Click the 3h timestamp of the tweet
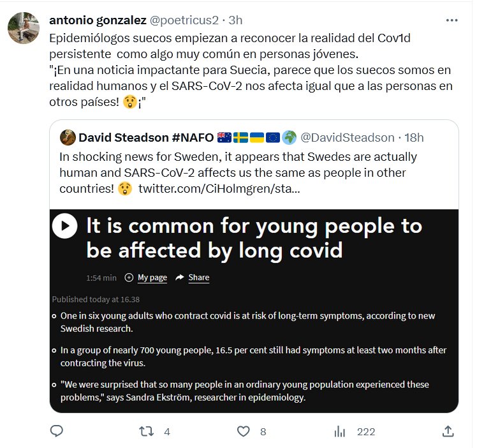The width and height of the screenshot is (477, 448). coord(237,20)
